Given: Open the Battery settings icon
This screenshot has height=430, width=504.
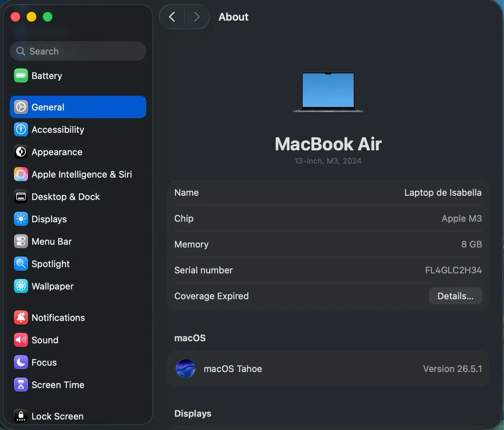Looking at the screenshot, I should point(21,76).
